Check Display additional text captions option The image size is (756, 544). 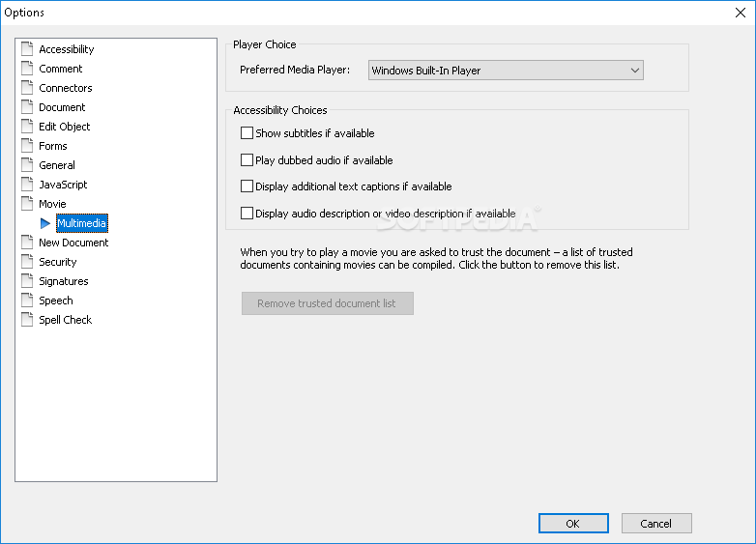tap(247, 186)
